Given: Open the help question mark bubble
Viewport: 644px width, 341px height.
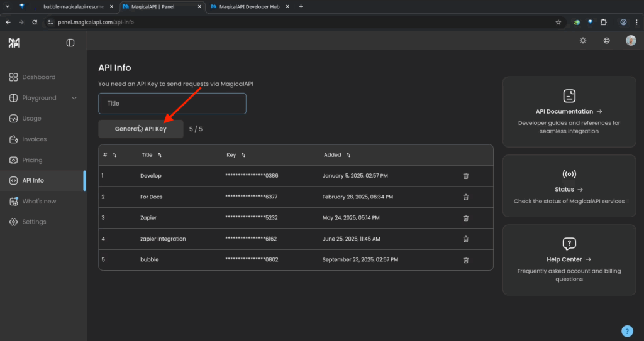Looking at the screenshot, I should tap(626, 331).
